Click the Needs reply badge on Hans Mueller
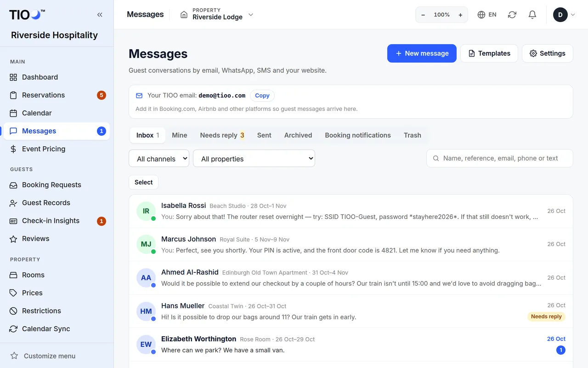This screenshot has width=588, height=368. tap(546, 316)
